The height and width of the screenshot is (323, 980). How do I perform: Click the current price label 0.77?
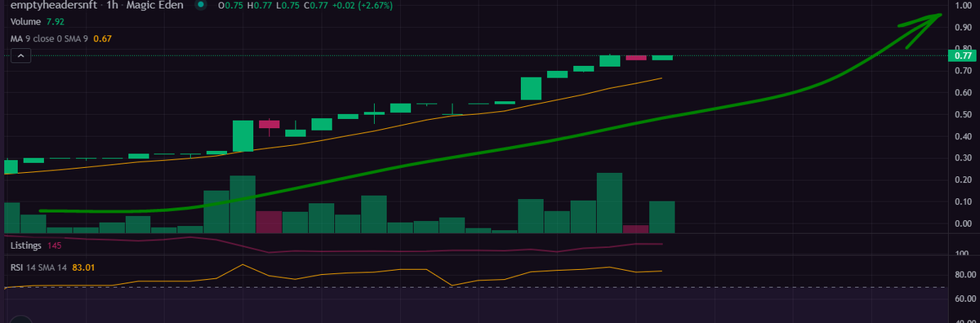[x=964, y=56]
